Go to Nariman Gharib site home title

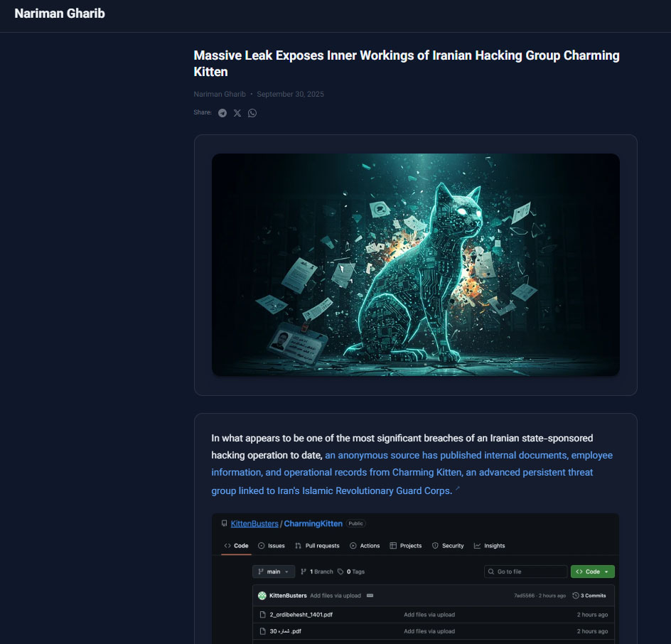[x=60, y=13]
